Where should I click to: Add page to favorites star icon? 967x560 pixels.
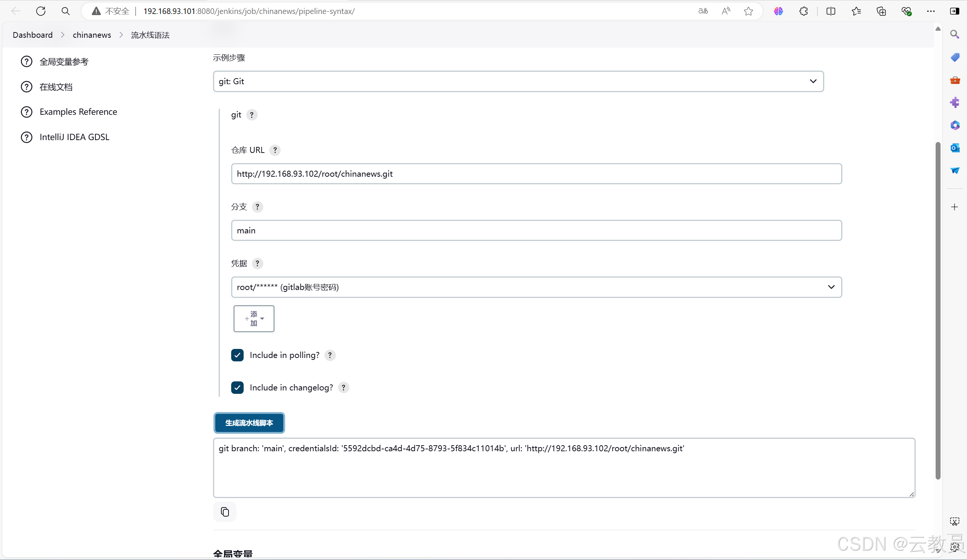coord(748,11)
